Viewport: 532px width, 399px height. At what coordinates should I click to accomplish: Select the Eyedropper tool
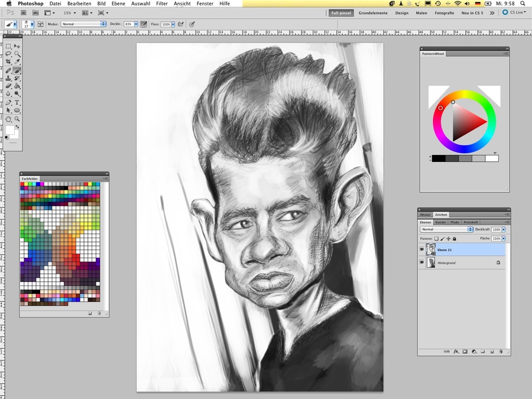[17, 61]
